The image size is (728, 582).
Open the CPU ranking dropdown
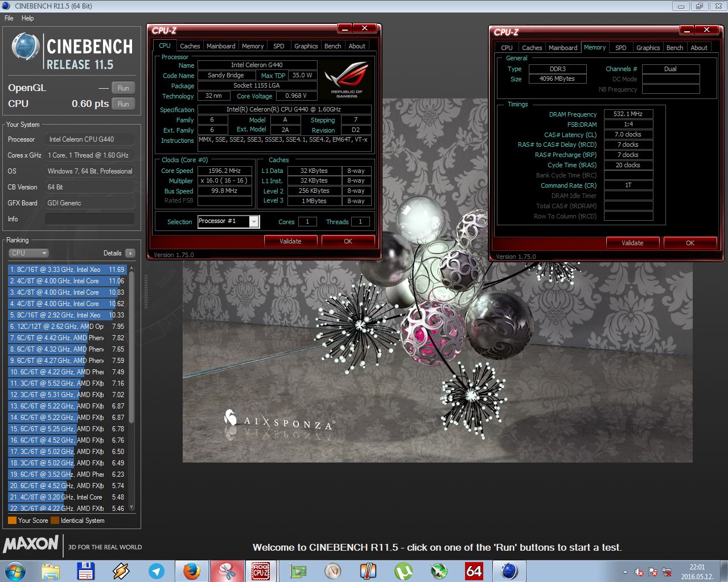point(28,253)
